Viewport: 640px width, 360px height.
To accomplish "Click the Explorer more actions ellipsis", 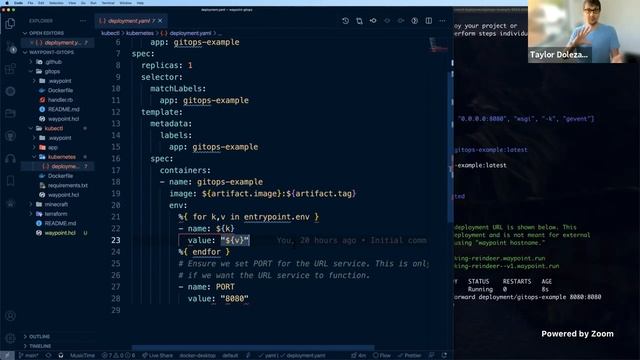I will pyautogui.click(x=83, y=21).
